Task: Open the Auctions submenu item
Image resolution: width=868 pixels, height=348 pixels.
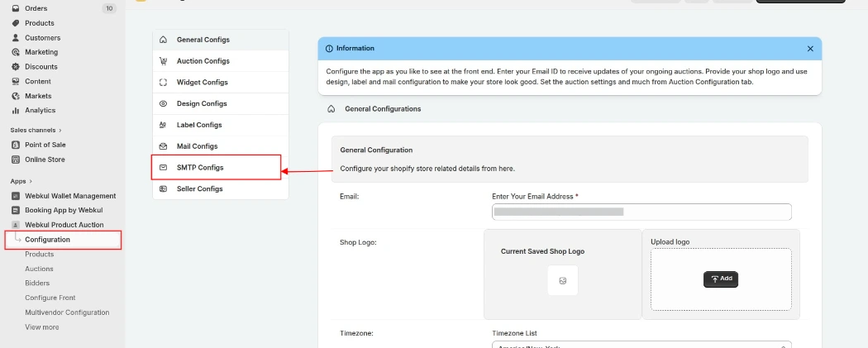Action: 40,269
